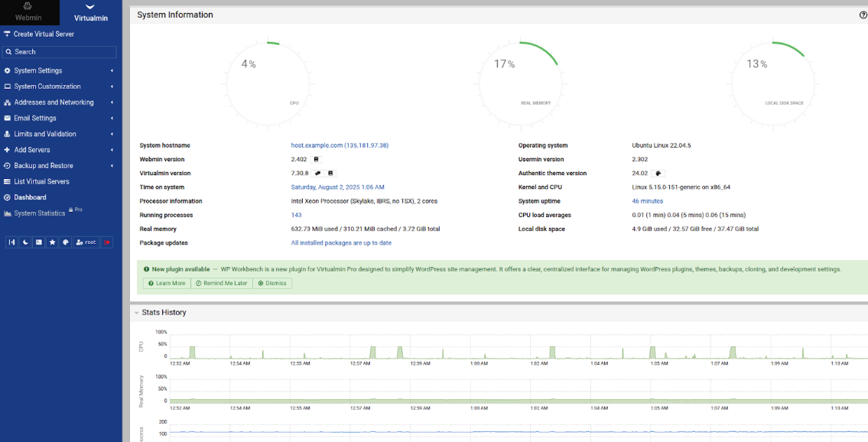Click the Real Memory stats history chart
The image size is (868, 442).
(x=519, y=390)
